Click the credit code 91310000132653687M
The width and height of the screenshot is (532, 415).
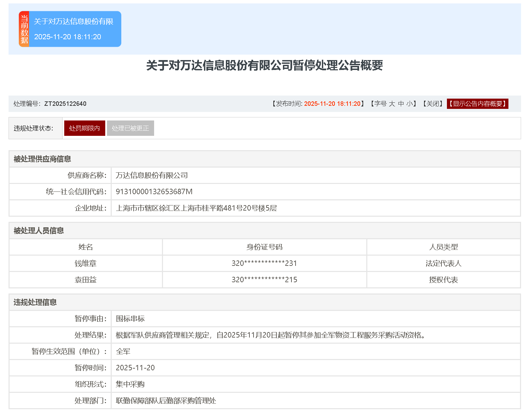point(154,191)
